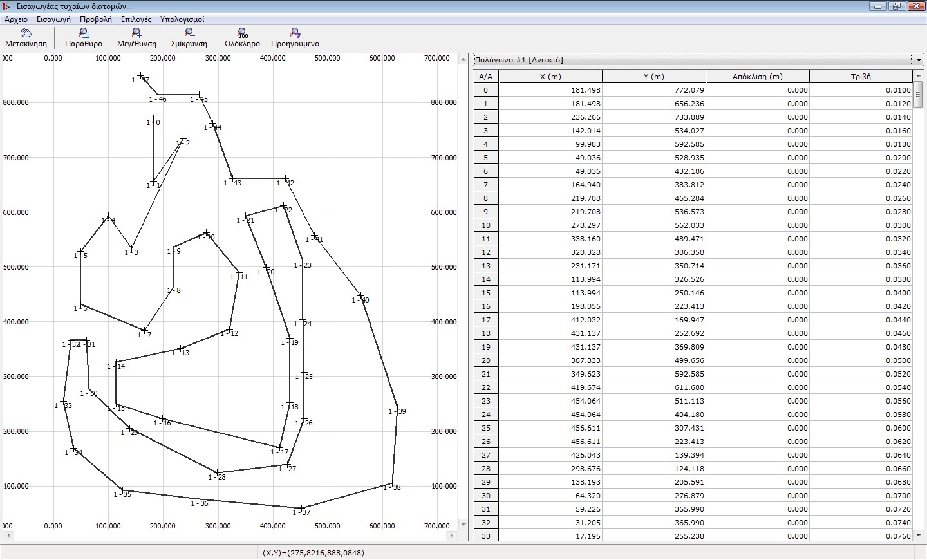
Task: Click the Απόκλιση (m) column header
Action: click(x=757, y=77)
